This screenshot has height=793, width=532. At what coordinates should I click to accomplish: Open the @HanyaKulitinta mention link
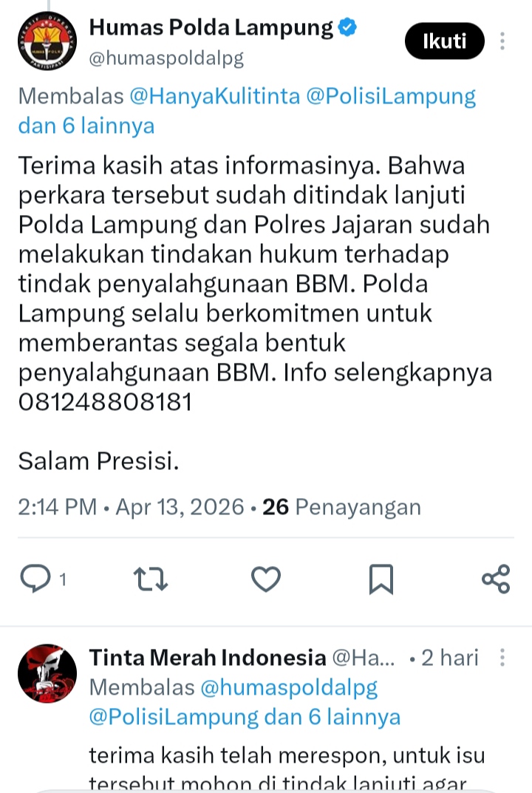pos(215,96)
